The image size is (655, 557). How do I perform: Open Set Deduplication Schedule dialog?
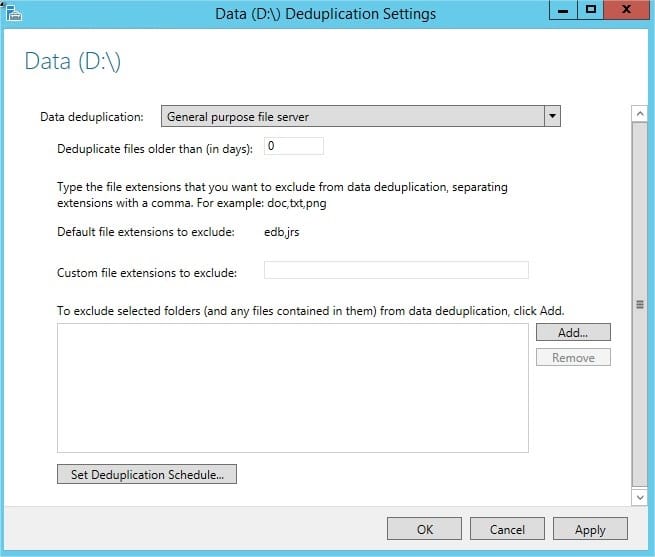[147, 474]
